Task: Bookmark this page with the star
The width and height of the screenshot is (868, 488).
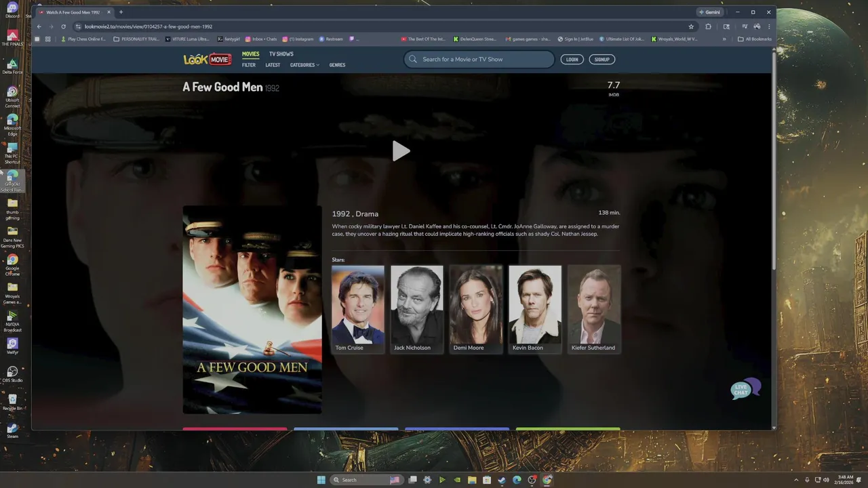Action: (691, 26)
